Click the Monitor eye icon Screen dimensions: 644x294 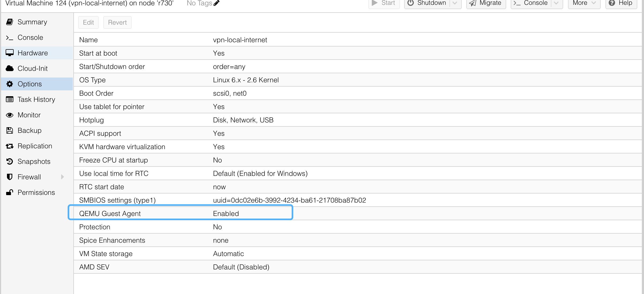click(10, 115)
